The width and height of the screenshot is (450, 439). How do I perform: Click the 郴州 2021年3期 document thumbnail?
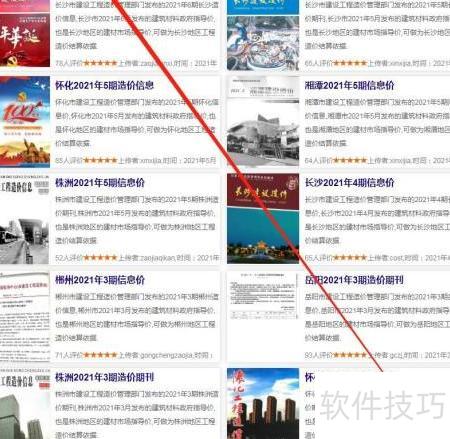point(25,316)
